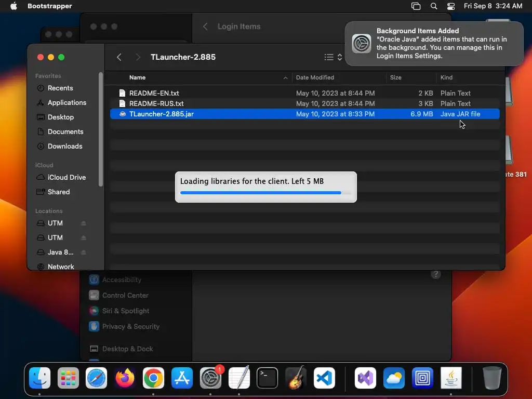
Task: Open Shared in Finder sidebar
Action: point(59,192)
